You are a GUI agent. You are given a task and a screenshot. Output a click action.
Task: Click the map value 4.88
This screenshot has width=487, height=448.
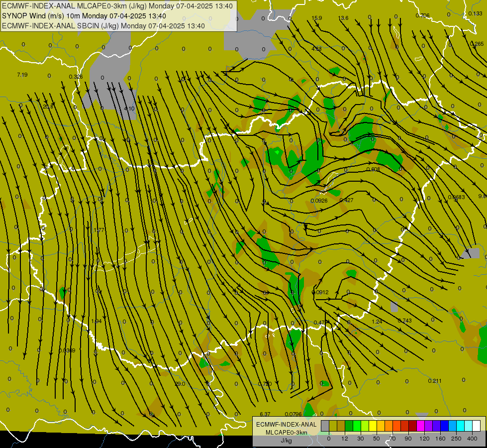tap(316, 49)
